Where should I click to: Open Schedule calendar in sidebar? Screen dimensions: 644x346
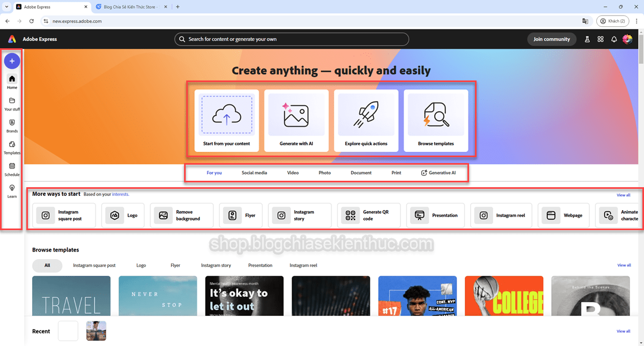coord(12,170)
